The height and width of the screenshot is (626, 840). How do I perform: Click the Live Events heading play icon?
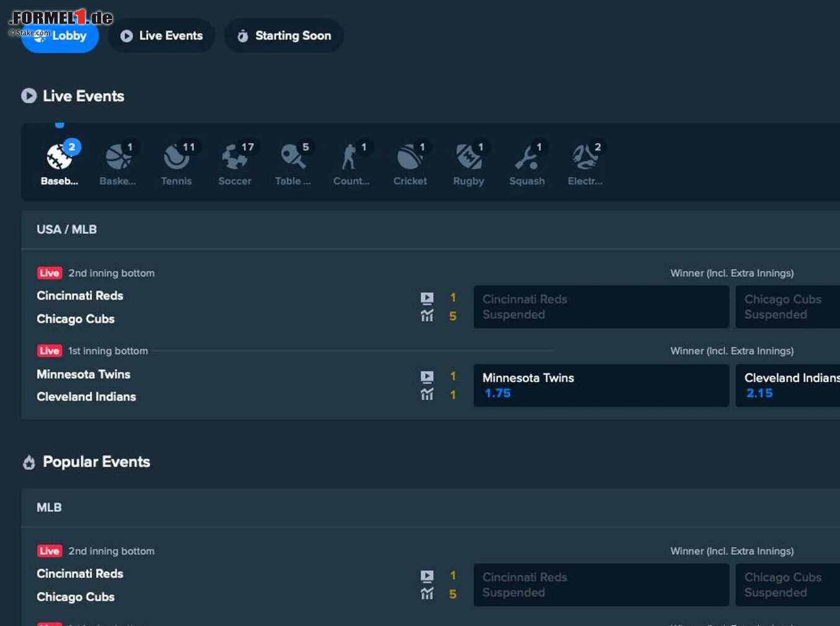29,96
